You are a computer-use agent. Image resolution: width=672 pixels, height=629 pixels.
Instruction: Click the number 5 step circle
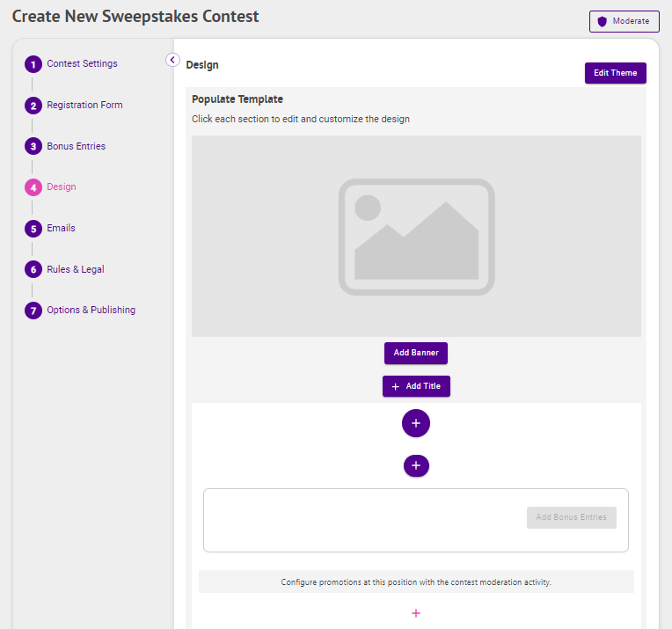click(x=33, y=229)
